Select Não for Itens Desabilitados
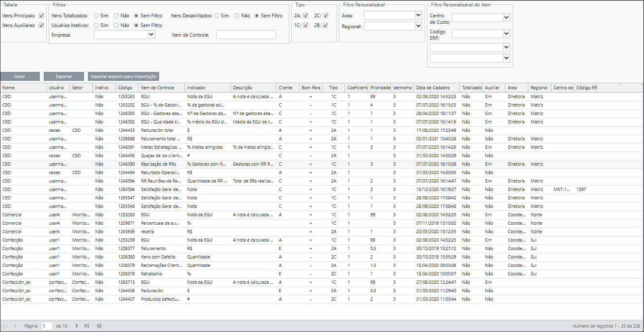The width and height of the screenshot is (644, 332). [237, 16]
